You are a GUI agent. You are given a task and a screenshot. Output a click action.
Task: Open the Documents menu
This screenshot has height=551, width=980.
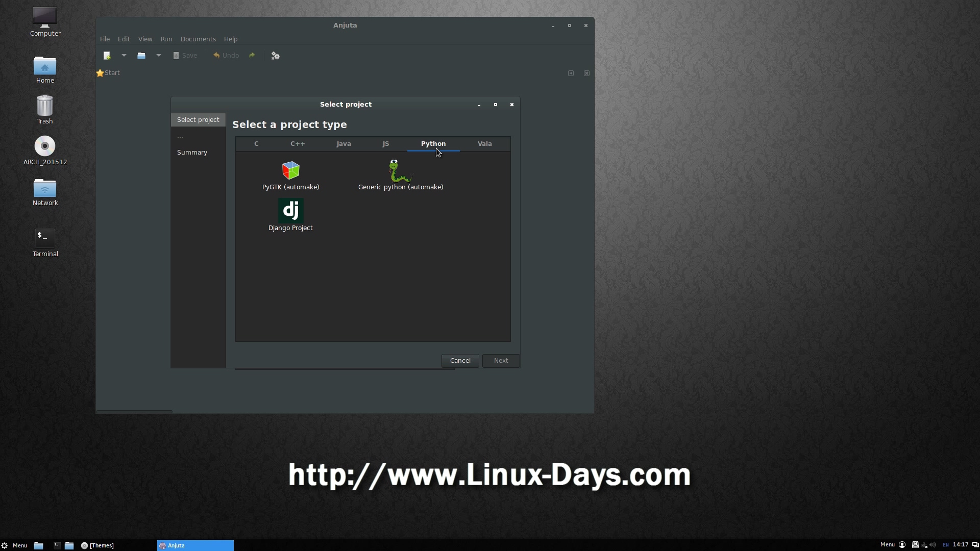198,39
